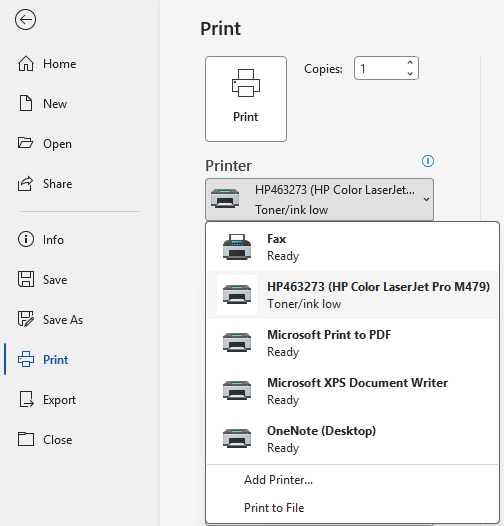
Task: Select Save As in the sidebar
Action: (x=50, y=319)
